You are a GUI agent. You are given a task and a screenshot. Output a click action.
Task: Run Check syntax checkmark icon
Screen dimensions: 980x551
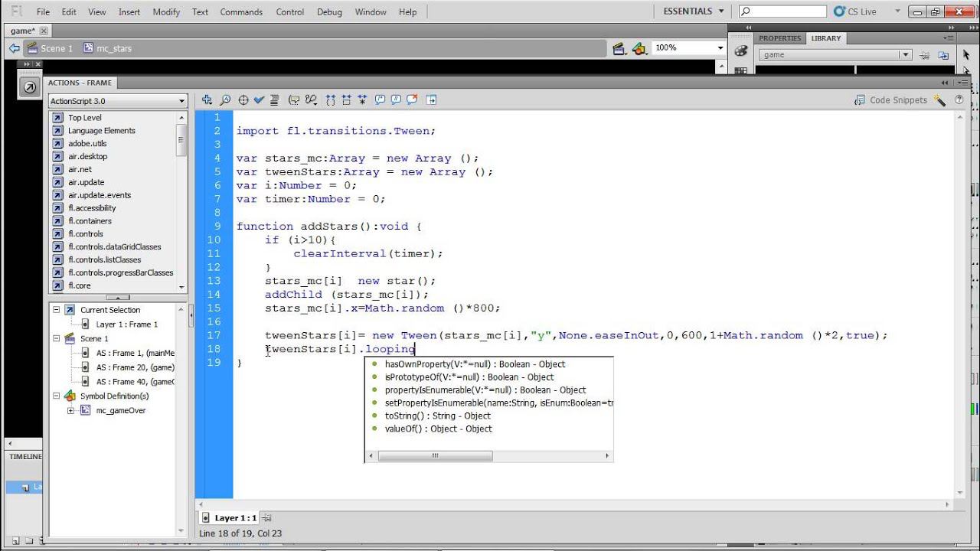[x=259, y=99]
